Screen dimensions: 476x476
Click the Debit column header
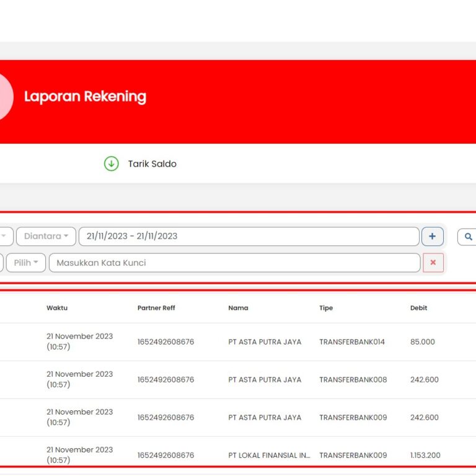[418, 308]
